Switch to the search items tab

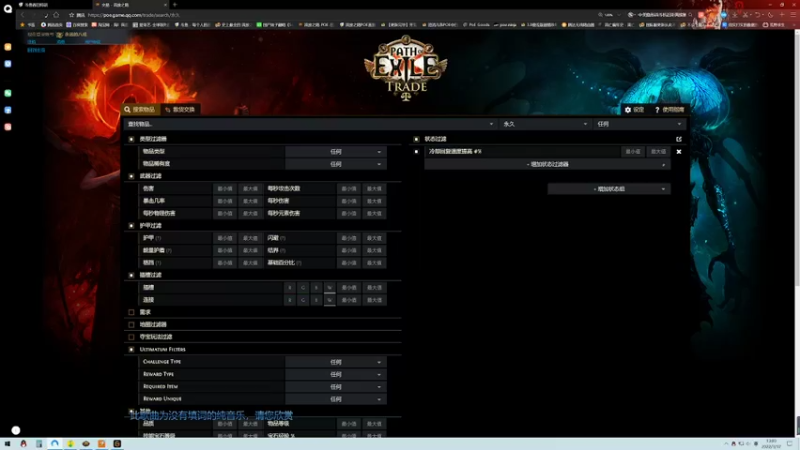pos(141,109)
